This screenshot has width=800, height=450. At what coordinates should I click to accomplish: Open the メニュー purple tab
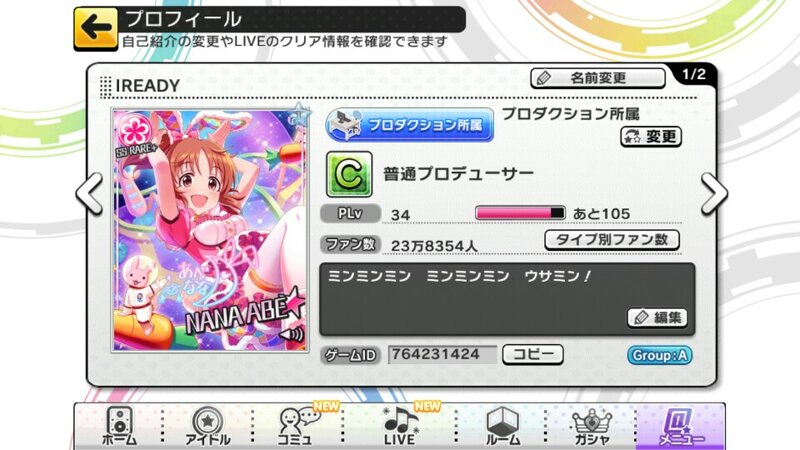(x=681, y=427)
